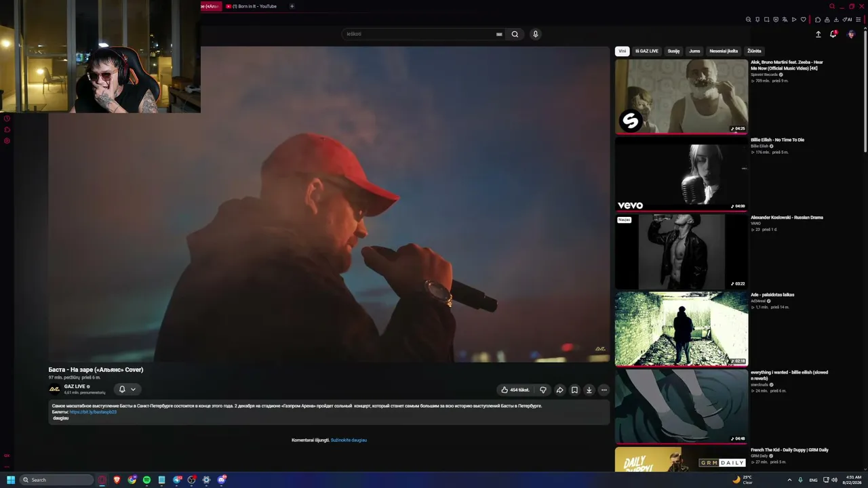The image size is (868, 488).
Task: Click the browser zoom-out magnifier toolbar icon
Action: 749,20
